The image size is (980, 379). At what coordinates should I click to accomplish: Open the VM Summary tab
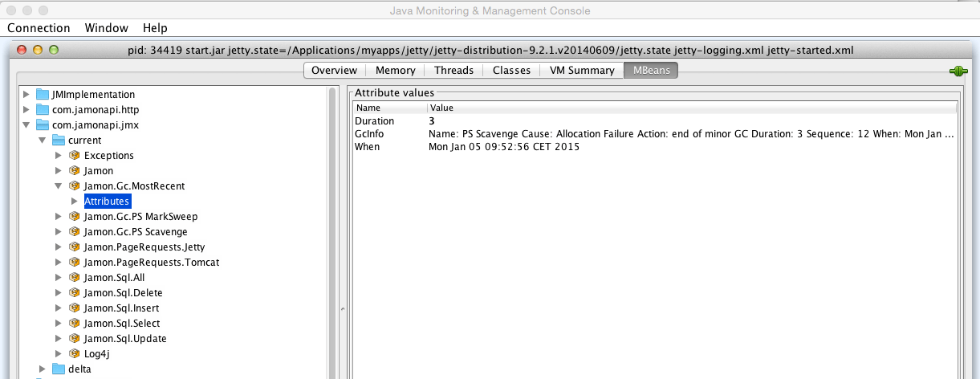click(582, 71)
